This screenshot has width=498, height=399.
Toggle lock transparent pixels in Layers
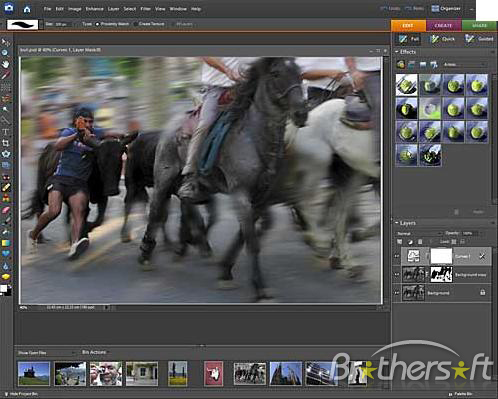point(454,242)
